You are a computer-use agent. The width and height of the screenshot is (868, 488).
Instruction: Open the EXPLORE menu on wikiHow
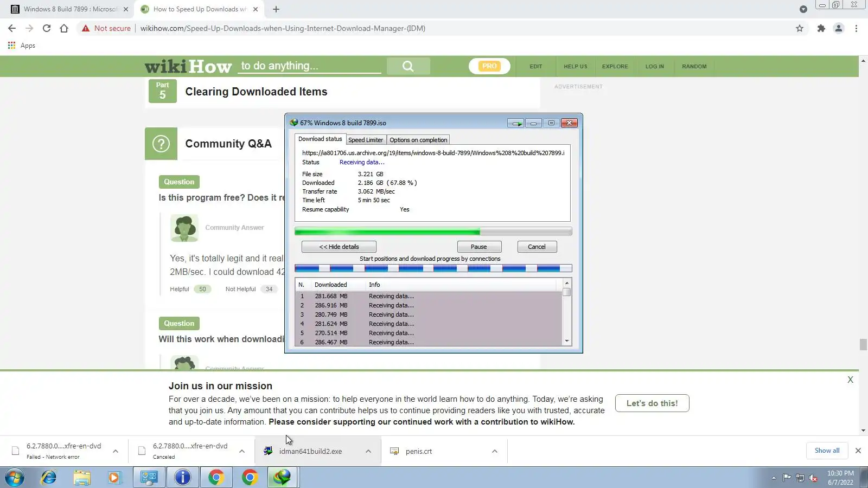click(615, 66)
